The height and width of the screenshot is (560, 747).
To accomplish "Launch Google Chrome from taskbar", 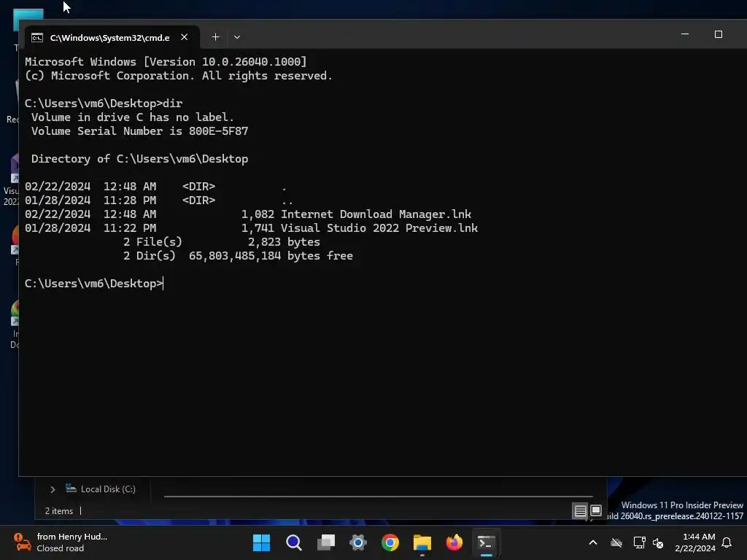I will tap(390, 542).
